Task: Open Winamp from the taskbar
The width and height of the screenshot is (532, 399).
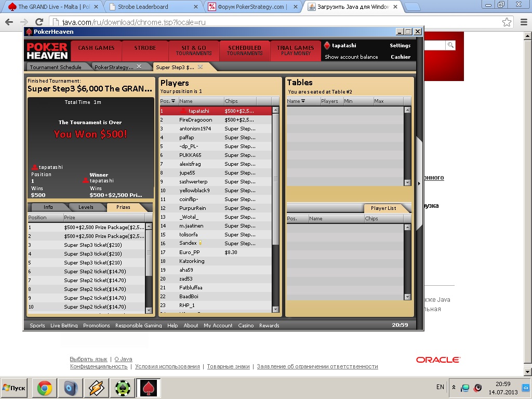Action: (97, 388)
